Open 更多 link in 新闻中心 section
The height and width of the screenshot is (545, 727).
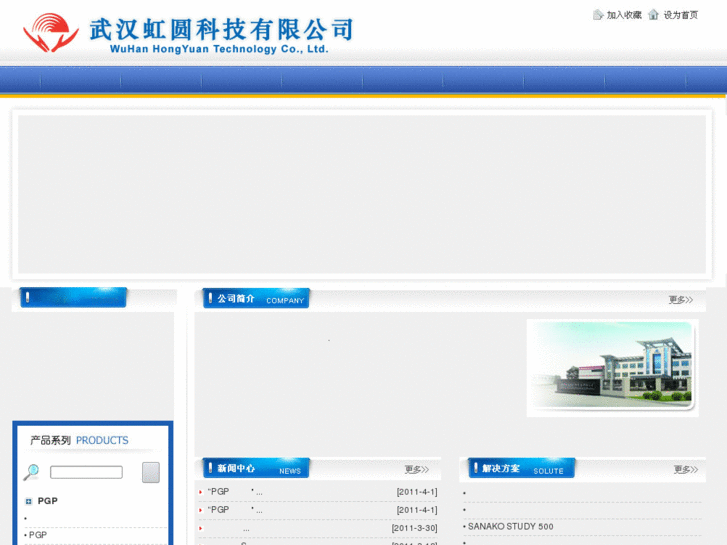tap(416, 469)
